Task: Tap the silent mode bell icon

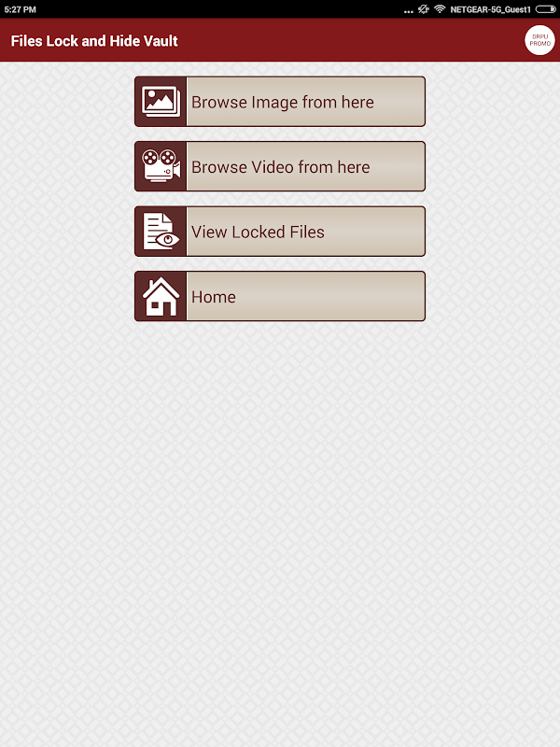Action: (424, 9)
